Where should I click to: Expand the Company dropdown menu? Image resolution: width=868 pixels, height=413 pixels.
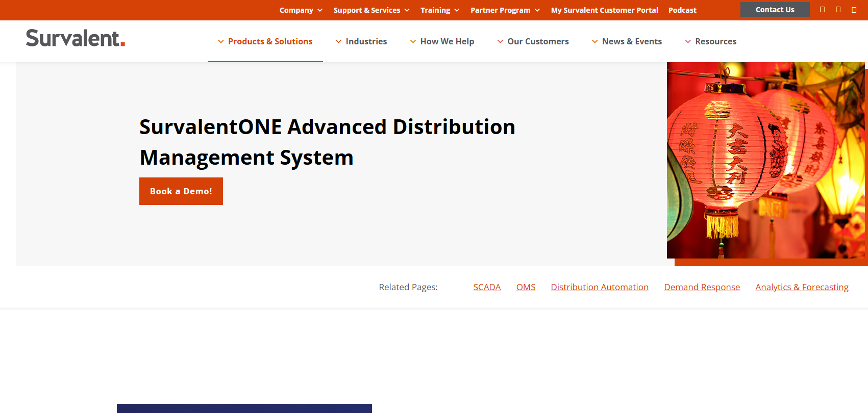point(301,10)
